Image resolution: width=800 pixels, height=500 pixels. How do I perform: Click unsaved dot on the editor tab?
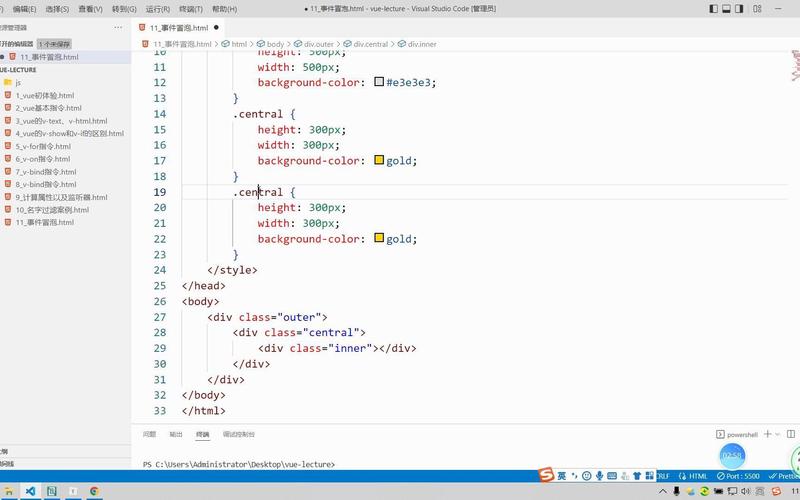coord(216,28)
